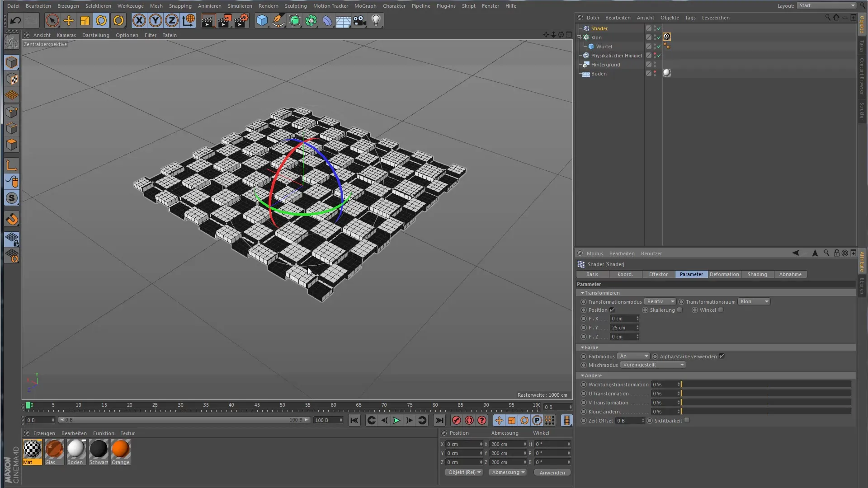Open the Tags menu in Object Manager
Screen dimensions: 868x488
[x=690, y=18]
